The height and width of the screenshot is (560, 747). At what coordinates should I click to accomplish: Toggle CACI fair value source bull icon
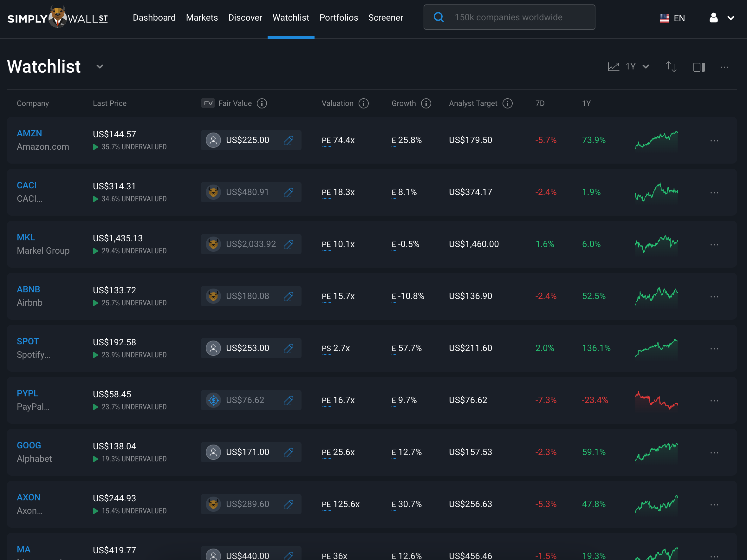tap(213, 192)
